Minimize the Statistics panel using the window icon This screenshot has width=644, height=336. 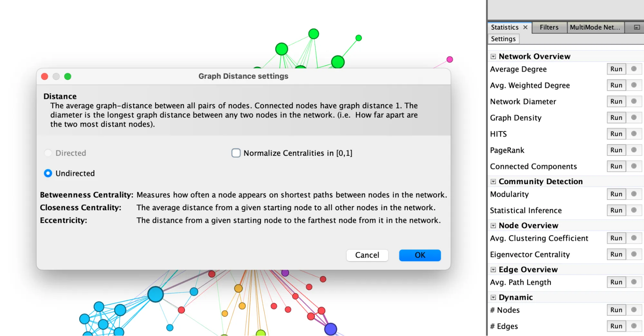pyautogui.click(x=637, y=27)
